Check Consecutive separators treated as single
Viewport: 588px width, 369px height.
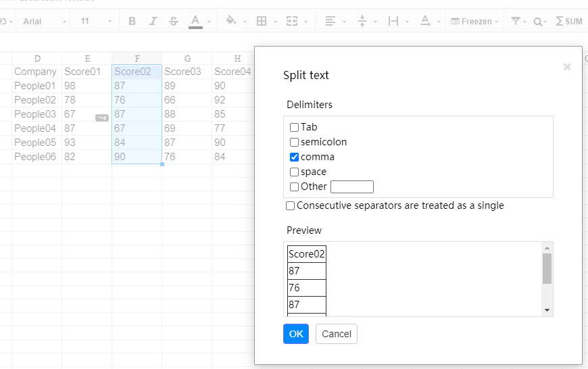tap(290, 206)
